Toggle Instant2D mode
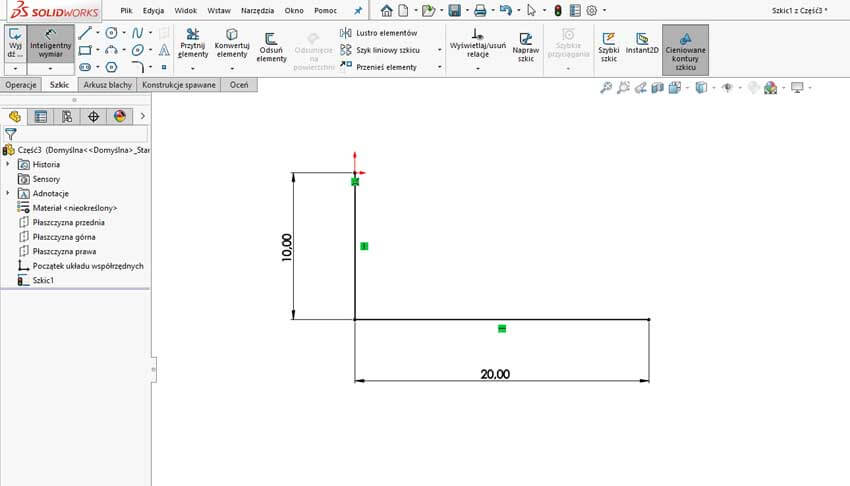The width and height of the screenshot is (850, 486). coord(642,43)
